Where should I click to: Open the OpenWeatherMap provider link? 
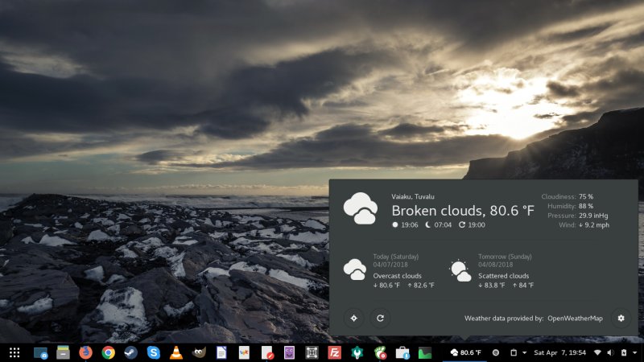click(x=575, y=319)
